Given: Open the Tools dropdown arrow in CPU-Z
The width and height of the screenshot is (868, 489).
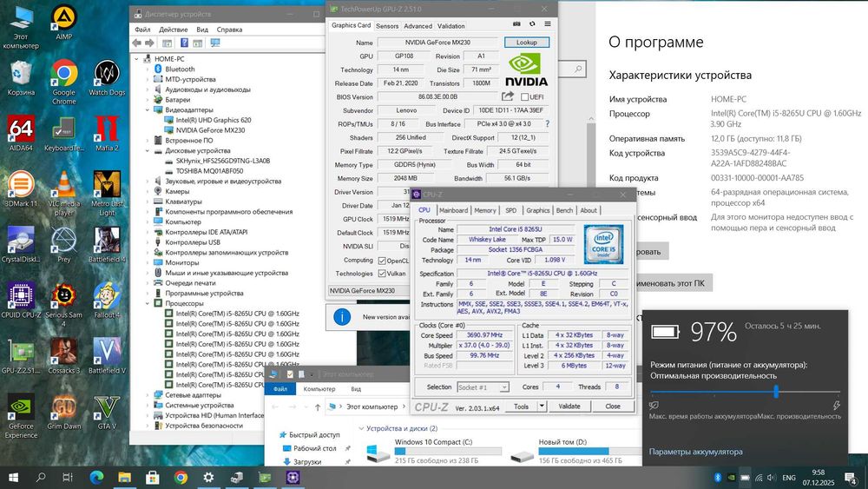Looking at the screenshot, I should click(542, 406).
